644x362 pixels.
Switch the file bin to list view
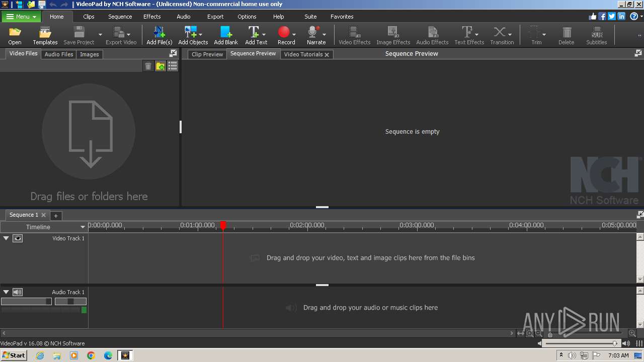click(x=173, y=66)
